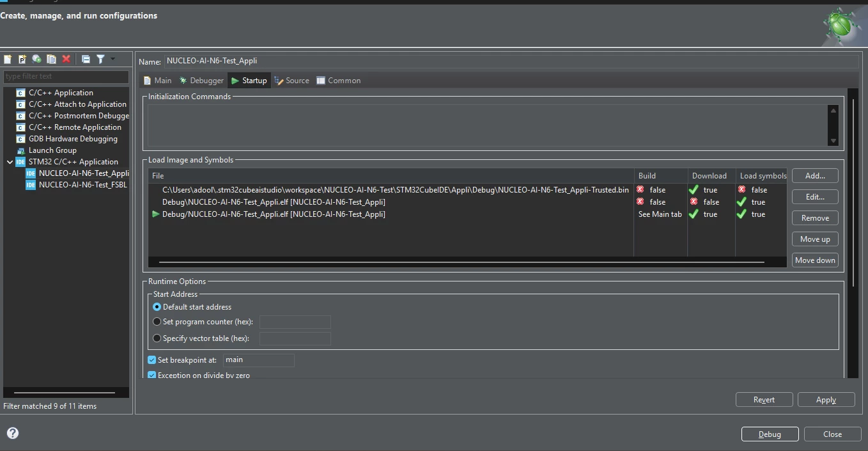This screenshot has height=451, width=868.
Task: Collapse the STM32 C/C++ Application node
Action: click(10, 162)
